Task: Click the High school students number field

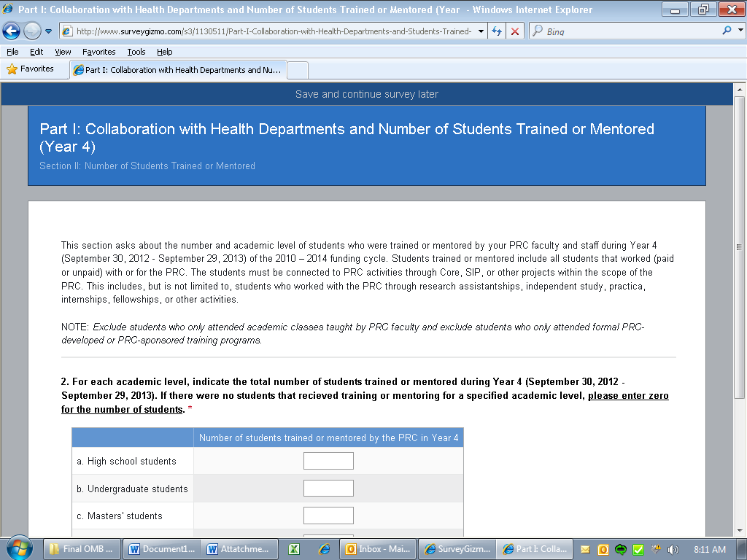Action: point(329,461)
